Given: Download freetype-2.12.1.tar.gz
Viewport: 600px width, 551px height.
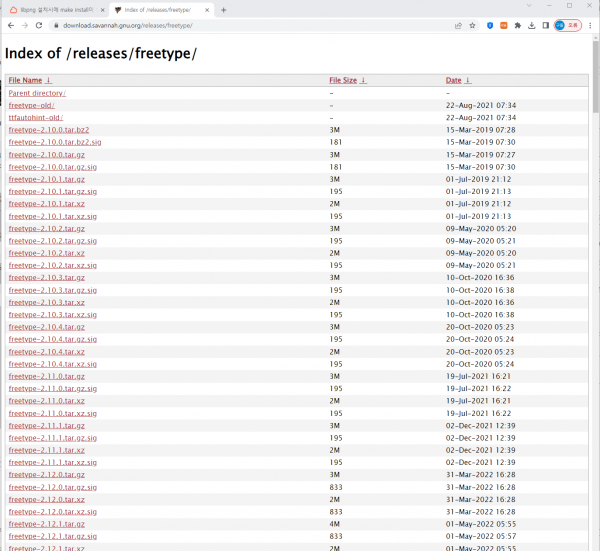Looking at the screenshot, I should (47, 524).
